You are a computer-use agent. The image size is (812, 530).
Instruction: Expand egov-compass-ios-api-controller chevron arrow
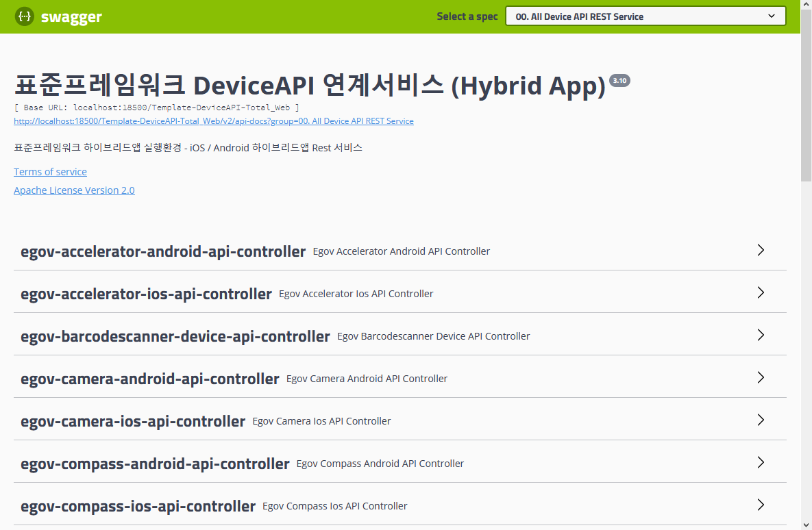(760, 505)
